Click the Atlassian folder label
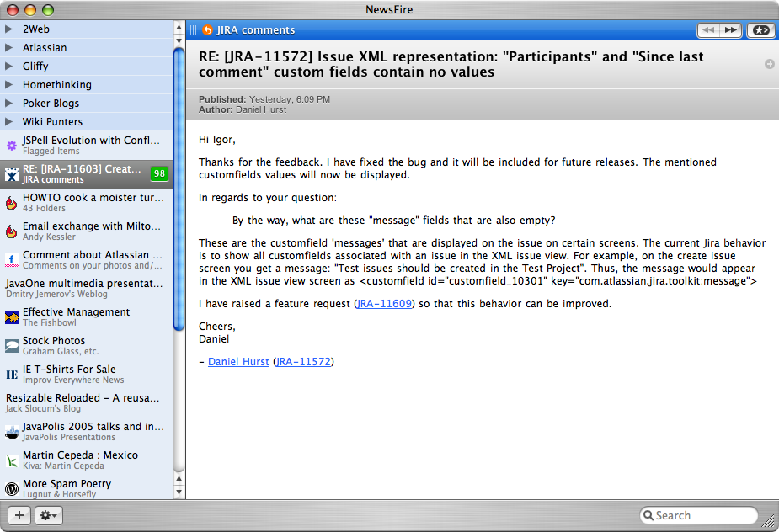 coord(45,48)
